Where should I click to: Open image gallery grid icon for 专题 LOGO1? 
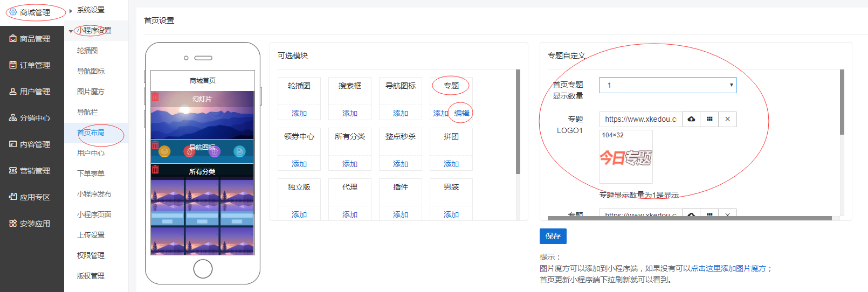pos(709,119)
